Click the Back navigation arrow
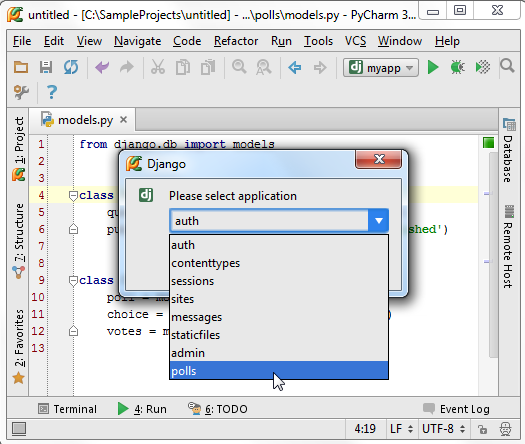The image size is (525, 444). [x=295, y=68]
